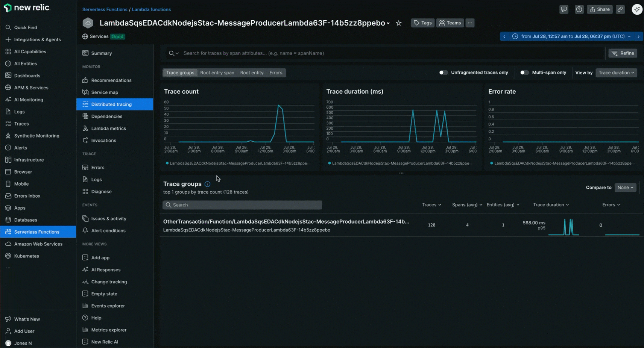Enable Unfragmented traces only
This screenshot has width=644, height=348.
pos(443,73)
